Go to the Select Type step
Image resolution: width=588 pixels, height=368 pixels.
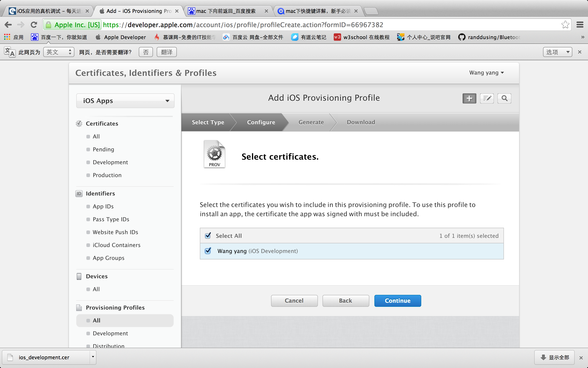208,122
